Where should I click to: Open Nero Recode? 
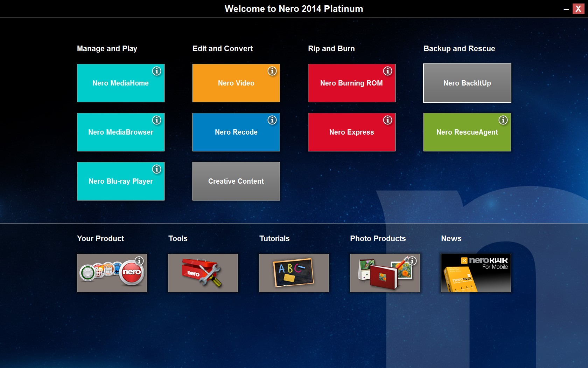pos(236,132)
